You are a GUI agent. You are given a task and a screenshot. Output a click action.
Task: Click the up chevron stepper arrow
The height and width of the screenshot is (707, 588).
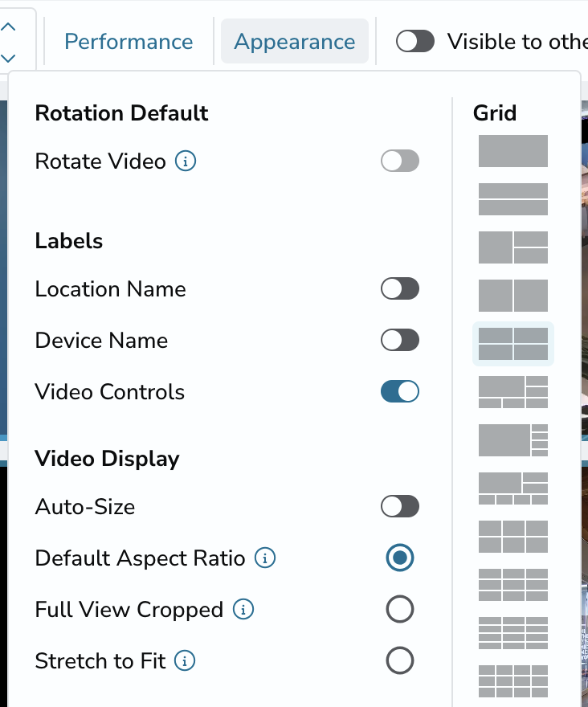8,27
